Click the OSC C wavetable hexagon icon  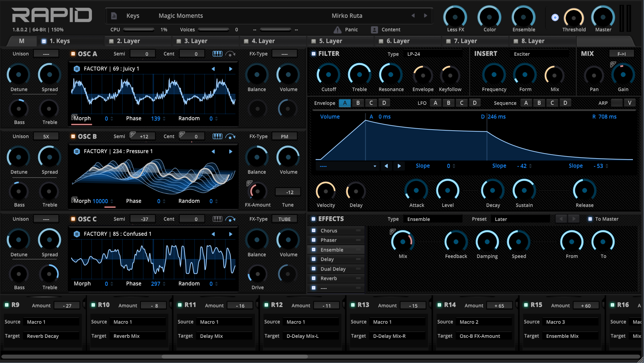pos(77,234)
